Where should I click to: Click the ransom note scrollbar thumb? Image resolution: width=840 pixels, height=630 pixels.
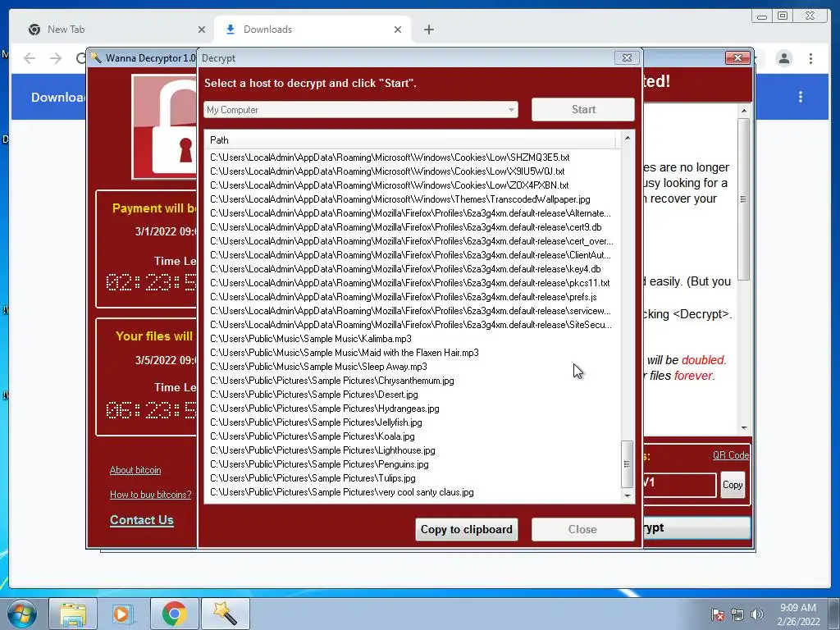[x=743, y=199]
